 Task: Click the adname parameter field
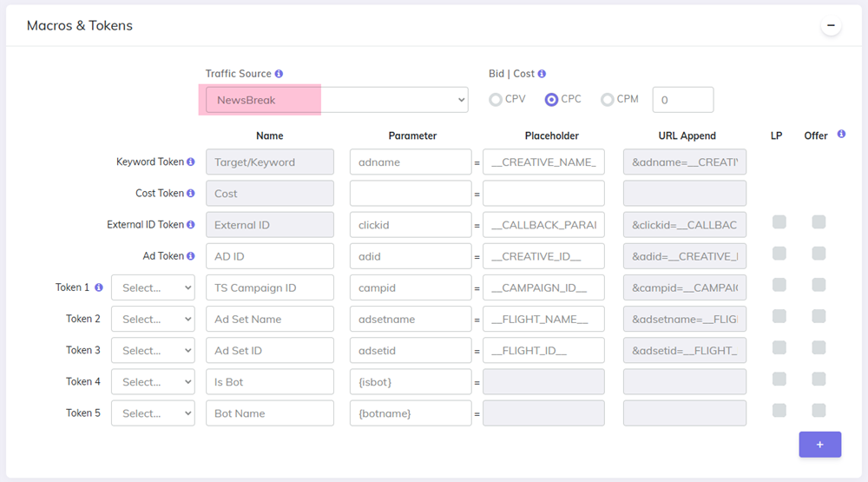(411, 162)
